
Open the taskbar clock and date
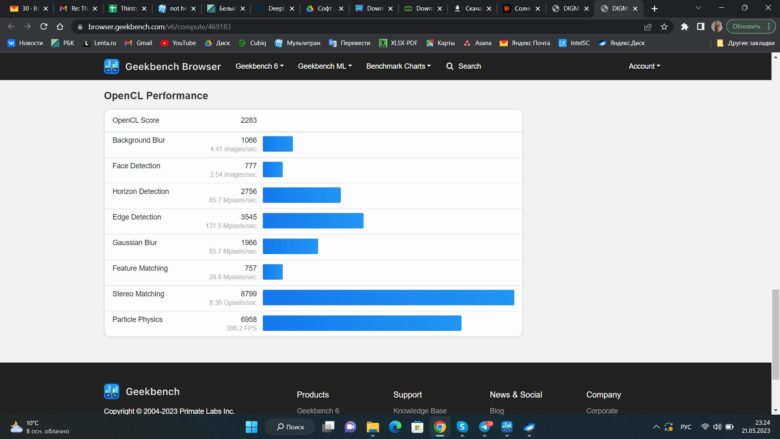pos(756,427)
